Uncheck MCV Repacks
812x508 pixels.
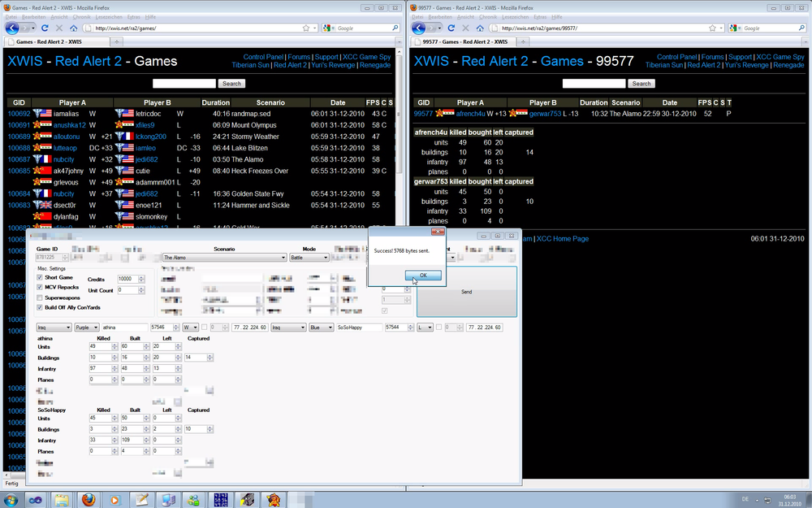[x=39, y=287]
